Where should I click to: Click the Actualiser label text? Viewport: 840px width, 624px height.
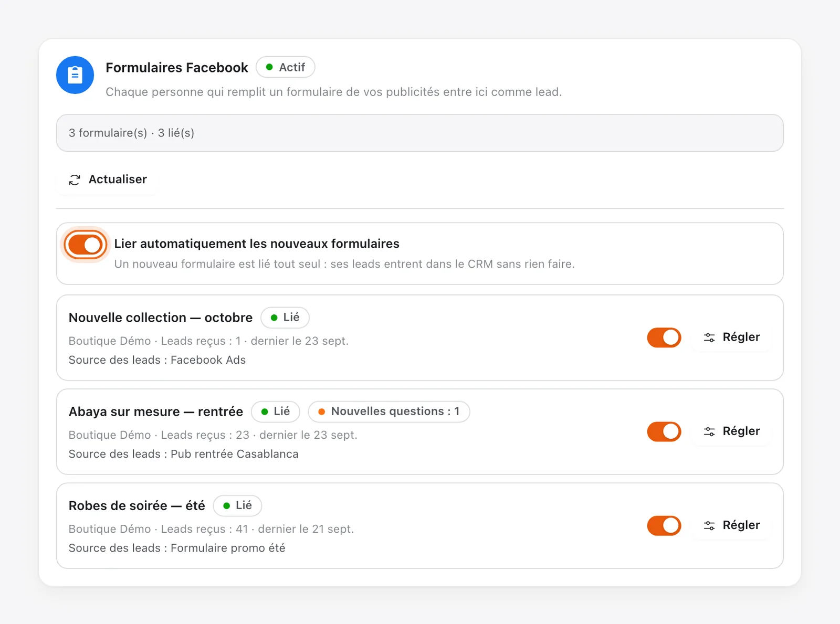point(118,179)
